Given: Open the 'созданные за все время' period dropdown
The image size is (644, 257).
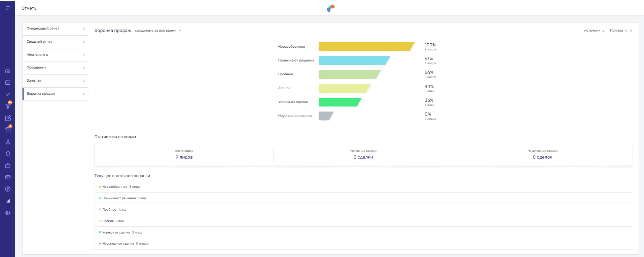Looking at the screenshot, I should click(158, 31).
